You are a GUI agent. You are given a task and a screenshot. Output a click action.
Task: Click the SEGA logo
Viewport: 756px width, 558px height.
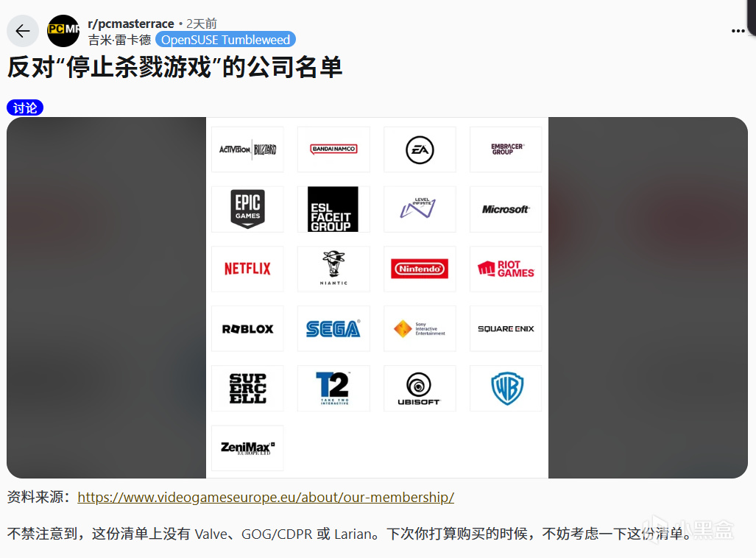333,329
